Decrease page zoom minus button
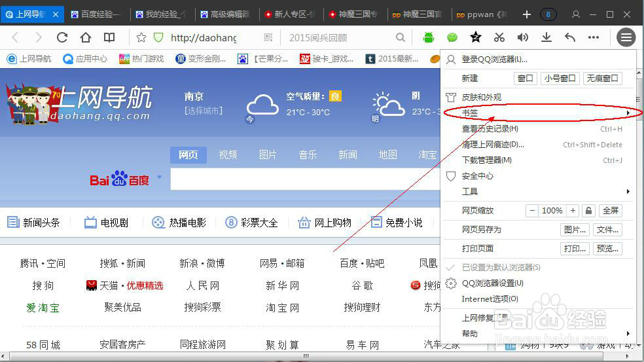Viewport: 644px width, 362px height. [532, 211]
